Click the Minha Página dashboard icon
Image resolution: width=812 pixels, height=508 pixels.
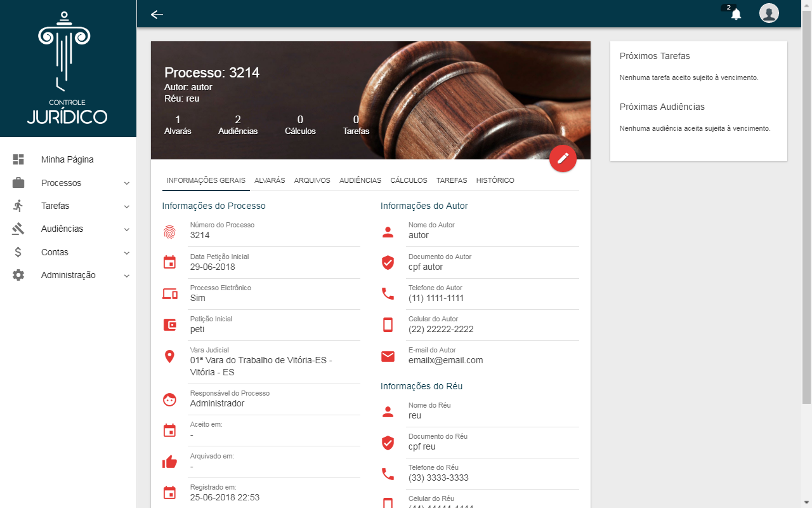click(18, 159)
